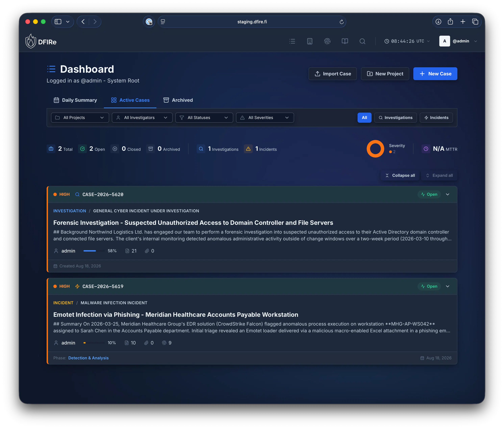The height and width of the screenshot is (429, 504).
Task: Click the New Project button
Action: coord(385,74)
